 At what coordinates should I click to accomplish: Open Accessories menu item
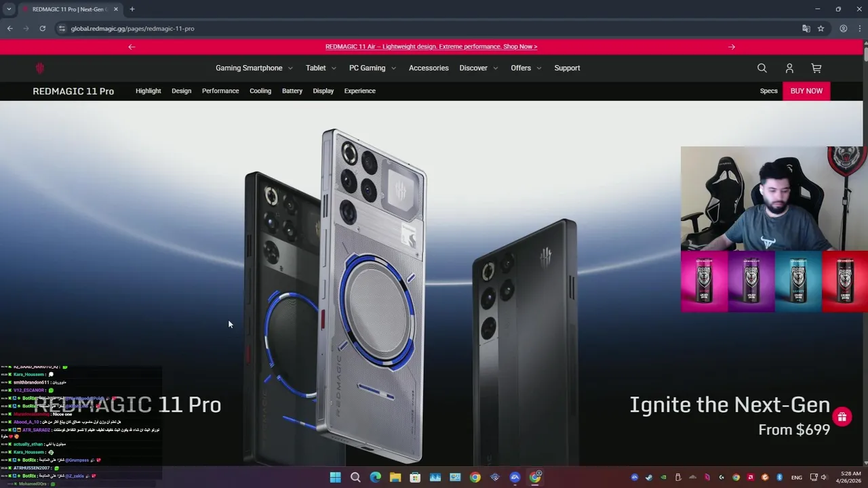tap(429, 68)
